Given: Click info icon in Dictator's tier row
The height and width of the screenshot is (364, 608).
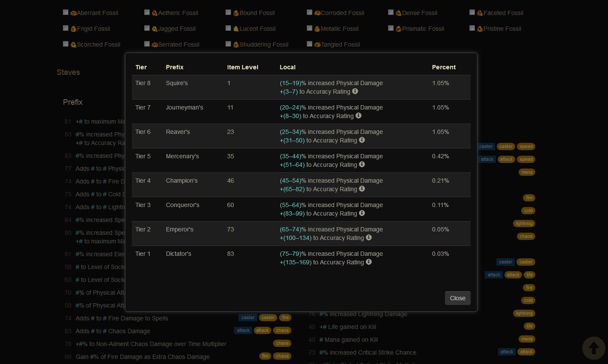Looking at the screenshot, I should (369, 262).
